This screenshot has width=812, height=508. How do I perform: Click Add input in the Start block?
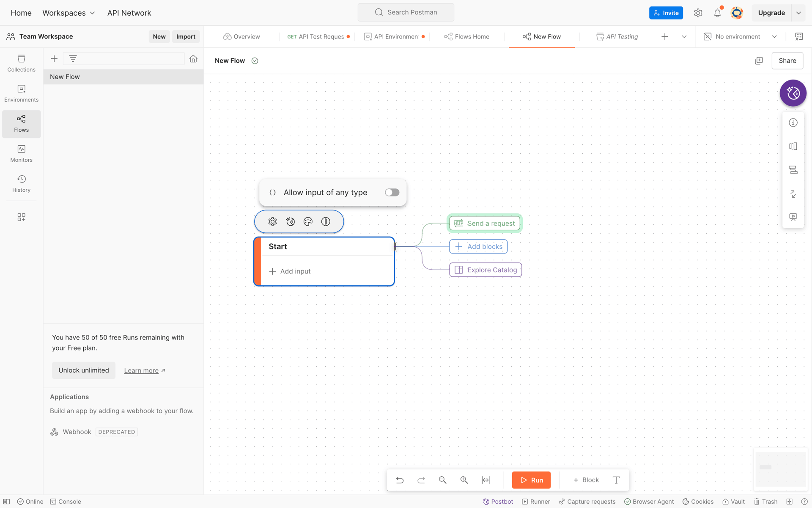(x=290, y=271)
